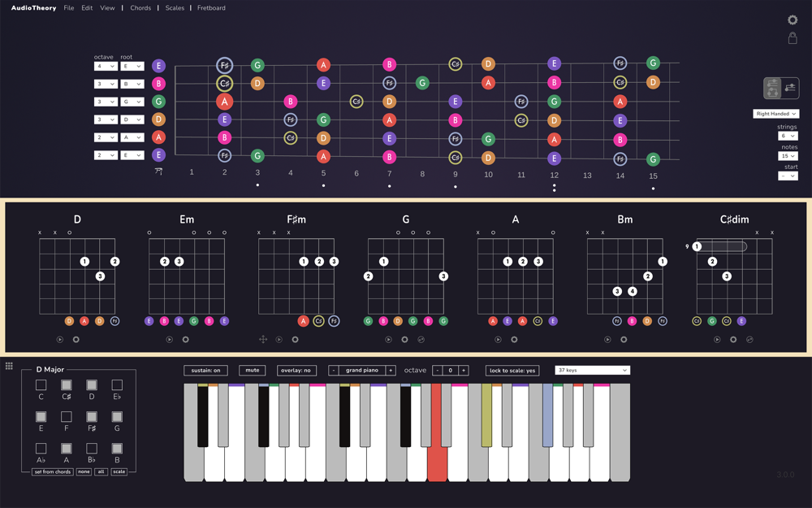Toggle lock to scale: yes button

(x=512, y=370)
